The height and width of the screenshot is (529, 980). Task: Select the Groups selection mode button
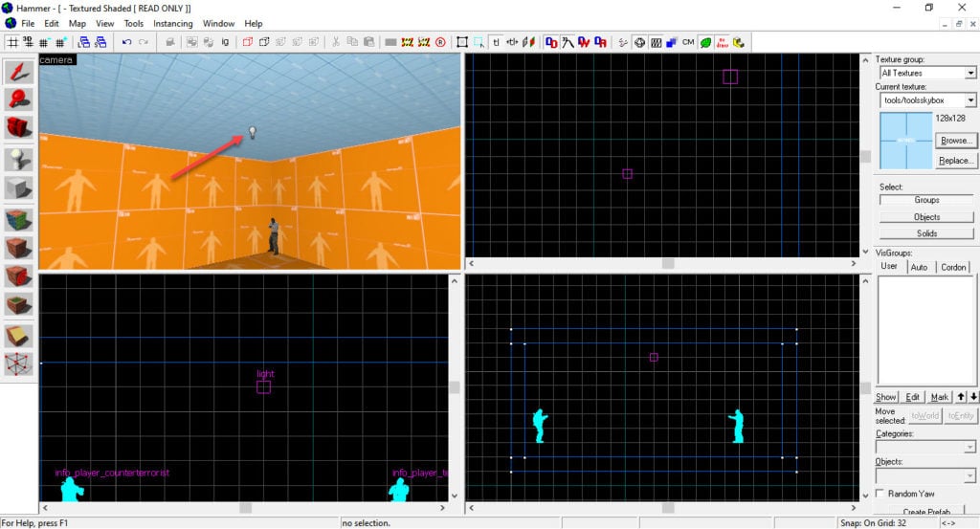point(926,200)
